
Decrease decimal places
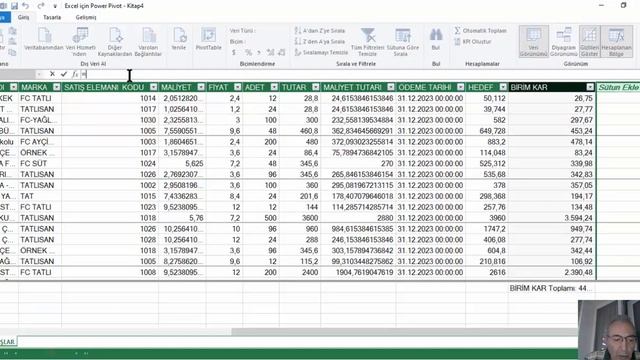(282, 53)
